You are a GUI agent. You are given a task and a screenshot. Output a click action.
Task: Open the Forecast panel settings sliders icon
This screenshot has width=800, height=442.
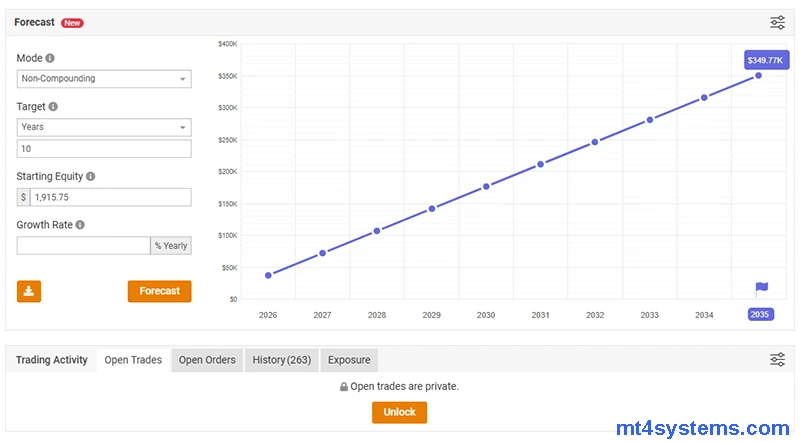777,22
